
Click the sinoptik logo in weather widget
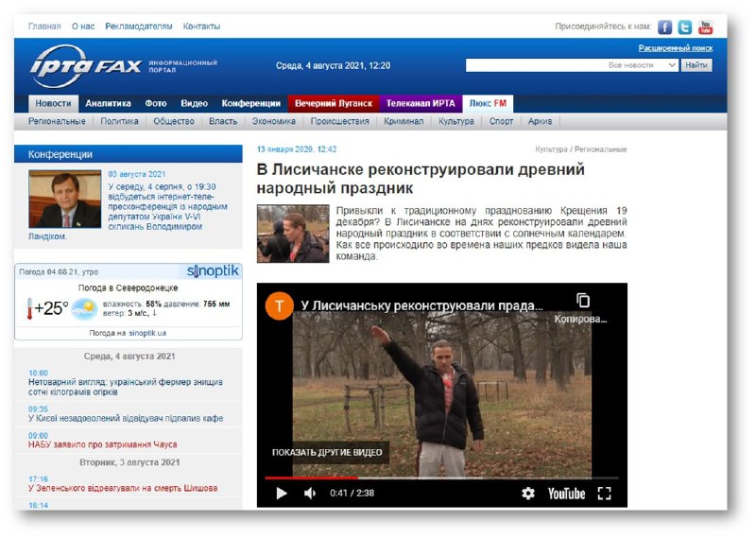click(213, 271)
